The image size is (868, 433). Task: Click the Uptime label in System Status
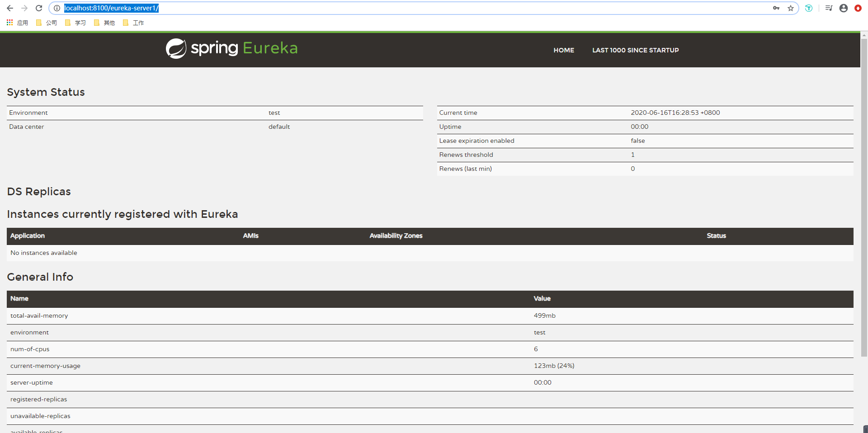tap(450, 127)
